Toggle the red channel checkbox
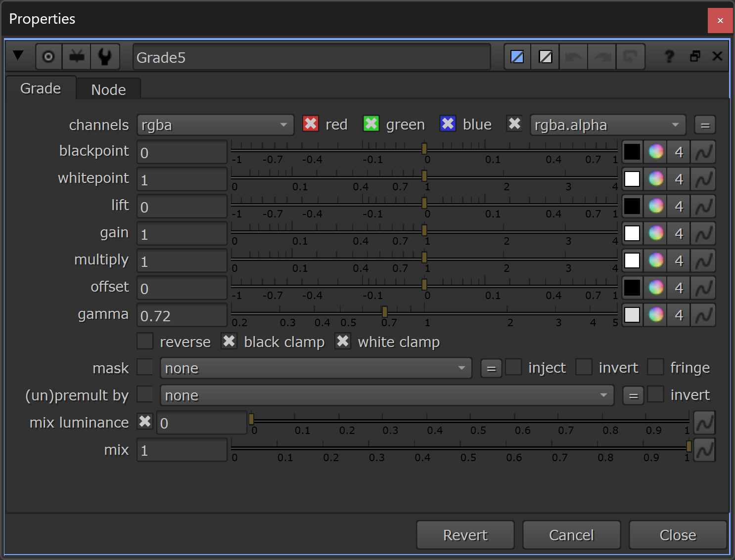Screen dimensions: 735x560 tap(311, 124)
